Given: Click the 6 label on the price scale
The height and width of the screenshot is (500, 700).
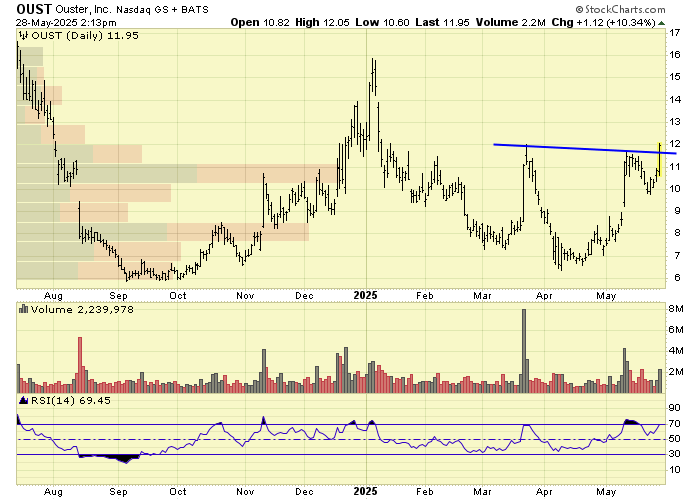Looking at the screenshot, I should click(677, 277).
